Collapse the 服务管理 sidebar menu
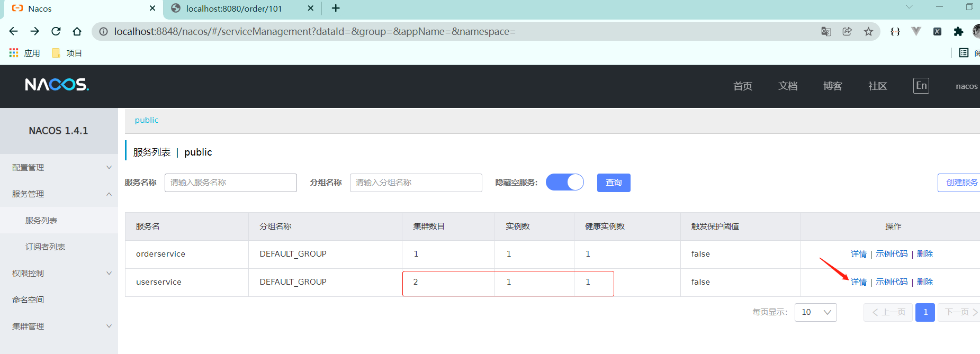This screenshot has height=354, width=980. (x=59, y=194)
